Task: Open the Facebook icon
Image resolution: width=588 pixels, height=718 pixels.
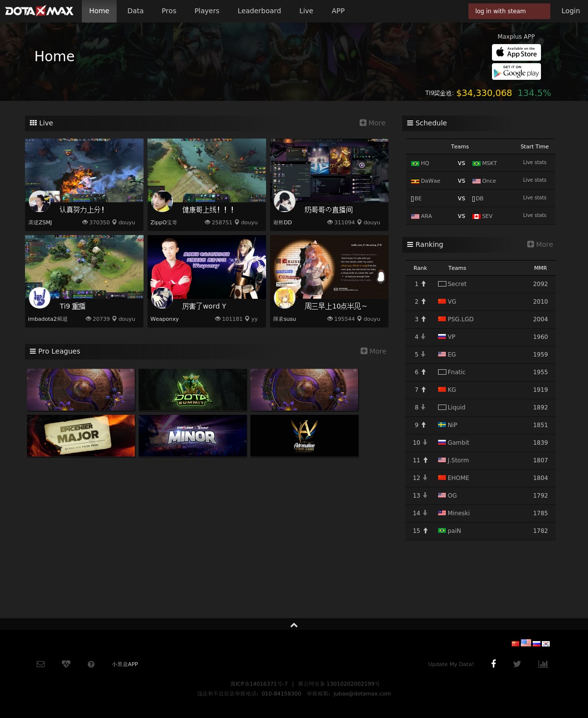Action: [493, 664]
